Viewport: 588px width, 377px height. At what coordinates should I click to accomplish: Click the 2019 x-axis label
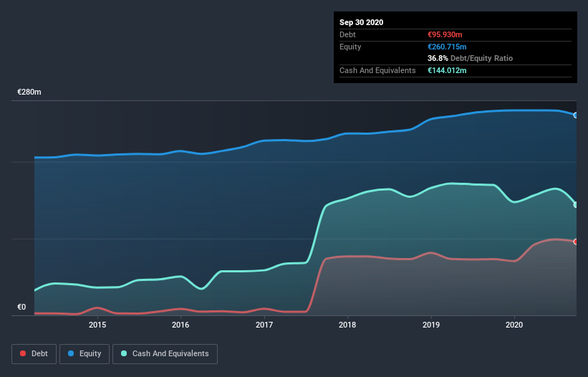pos(431,325)
